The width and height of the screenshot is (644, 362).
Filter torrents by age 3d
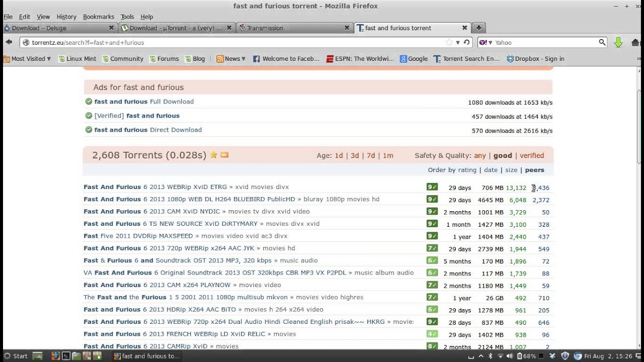click(355, 156)
